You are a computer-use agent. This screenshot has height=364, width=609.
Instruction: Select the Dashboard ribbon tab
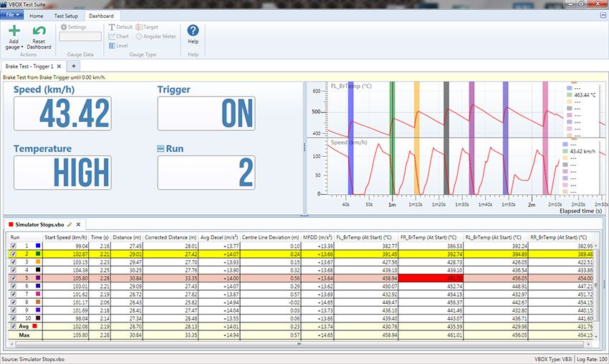tap(101, 16)
